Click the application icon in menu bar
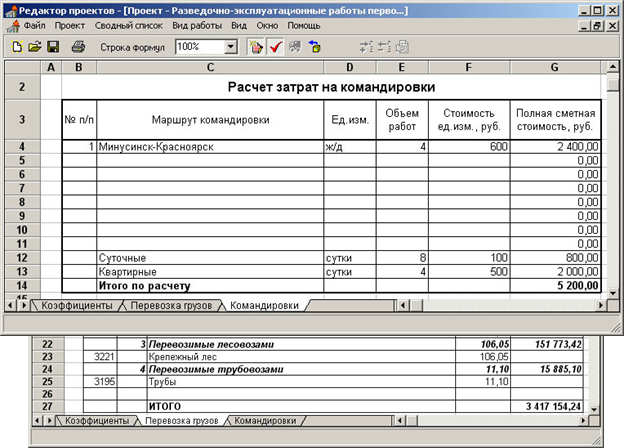 click(14, 26)
